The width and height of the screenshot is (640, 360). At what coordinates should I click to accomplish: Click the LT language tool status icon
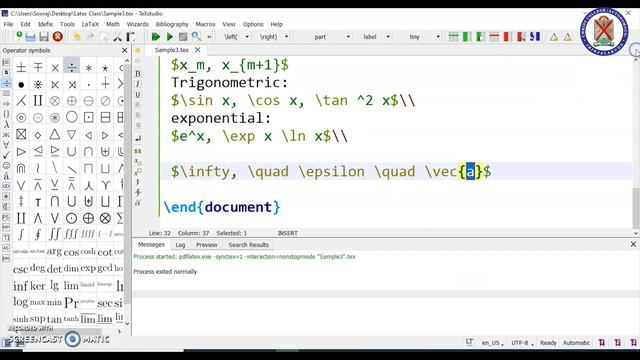pyautogui.click(x=469, y=342)
